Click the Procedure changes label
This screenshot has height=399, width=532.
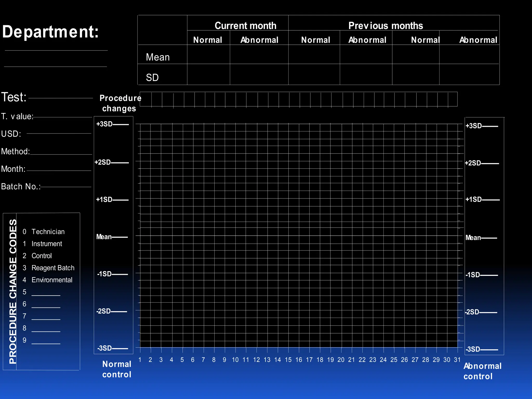pos(120,103)
